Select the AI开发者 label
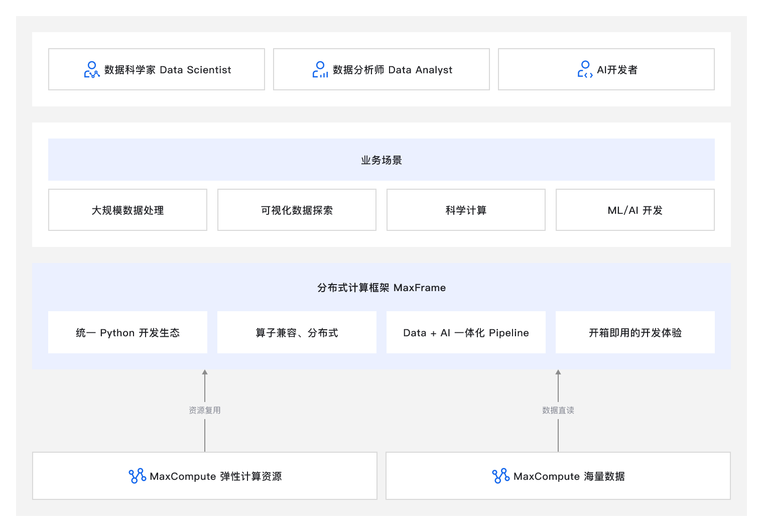 pyautogui.click(x=617, y=70)
